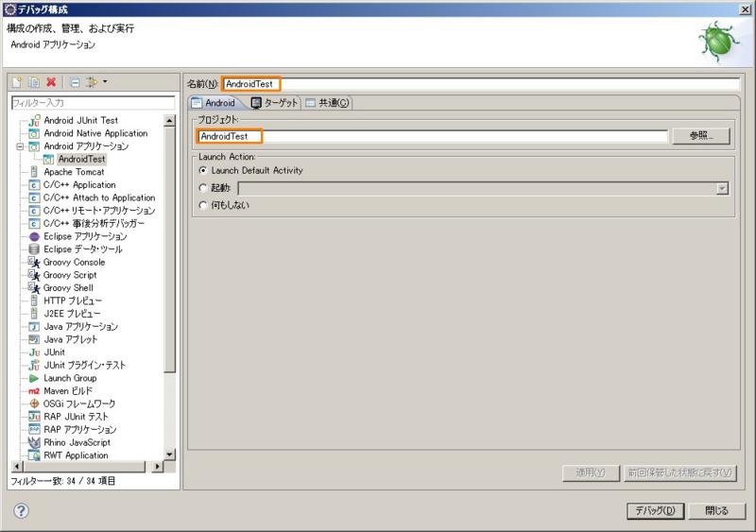Select RAP アプリケーション entry
756x532 pixels.
(x=80, y=429)
